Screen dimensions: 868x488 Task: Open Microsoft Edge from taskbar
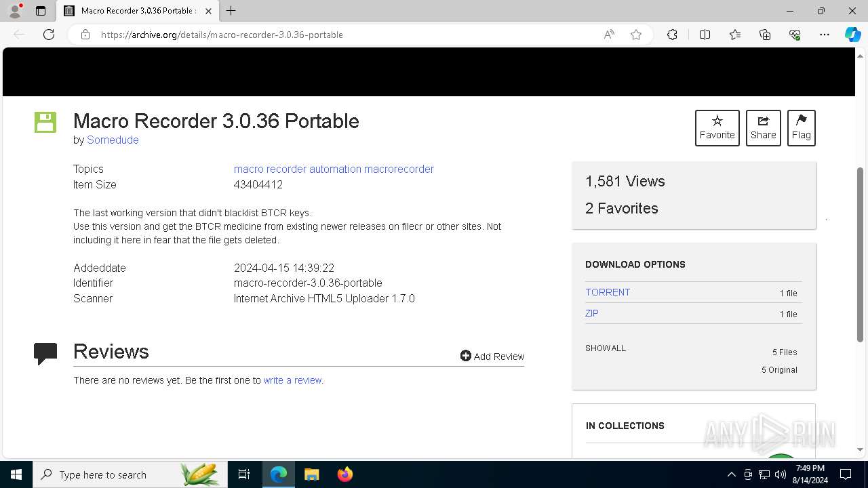pos(279,474)
